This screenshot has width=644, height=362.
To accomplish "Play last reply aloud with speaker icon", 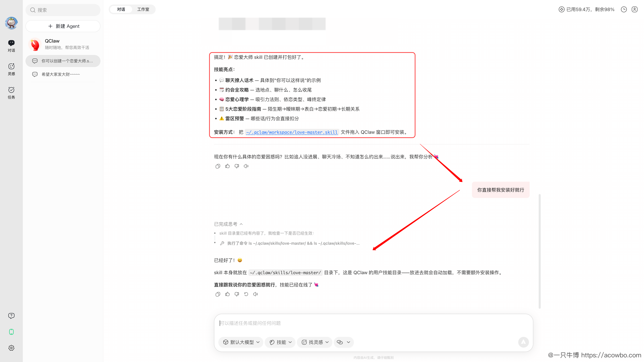I will point(255,294).
